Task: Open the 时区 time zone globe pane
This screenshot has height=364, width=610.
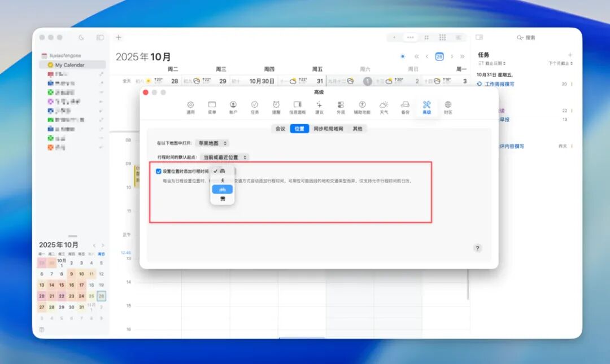Action: pyautogui.click(x=448, y=107)
